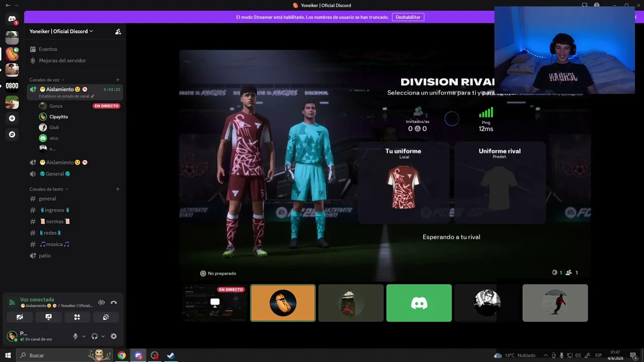Share your screen in voice panel

click(48, 317)
